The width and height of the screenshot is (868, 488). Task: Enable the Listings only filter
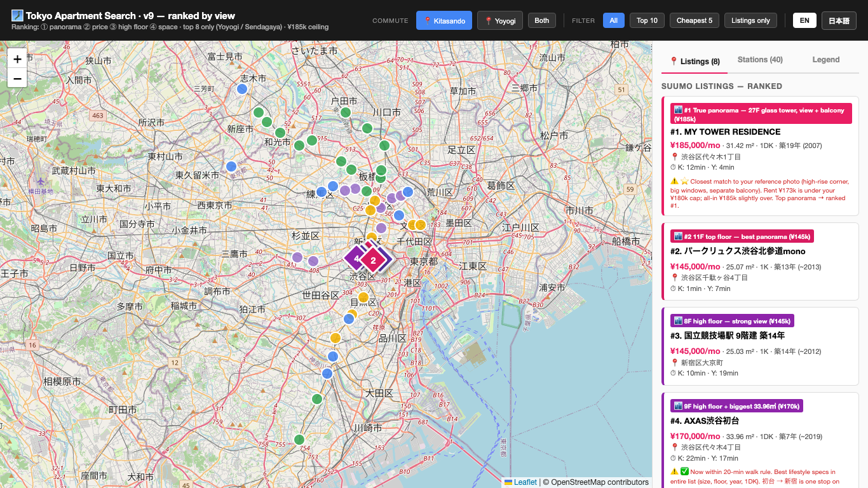tap(750, 20)
